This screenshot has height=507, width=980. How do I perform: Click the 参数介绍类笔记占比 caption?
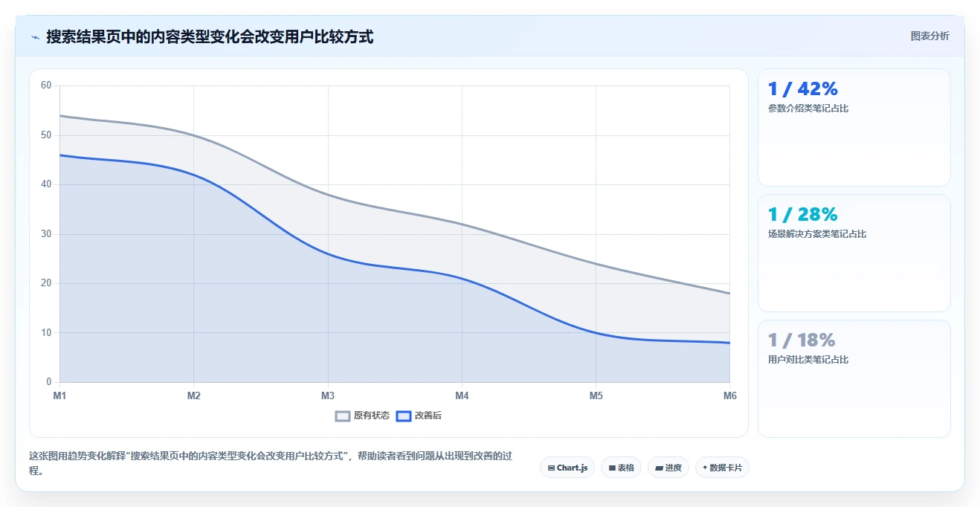pos(808,109)
